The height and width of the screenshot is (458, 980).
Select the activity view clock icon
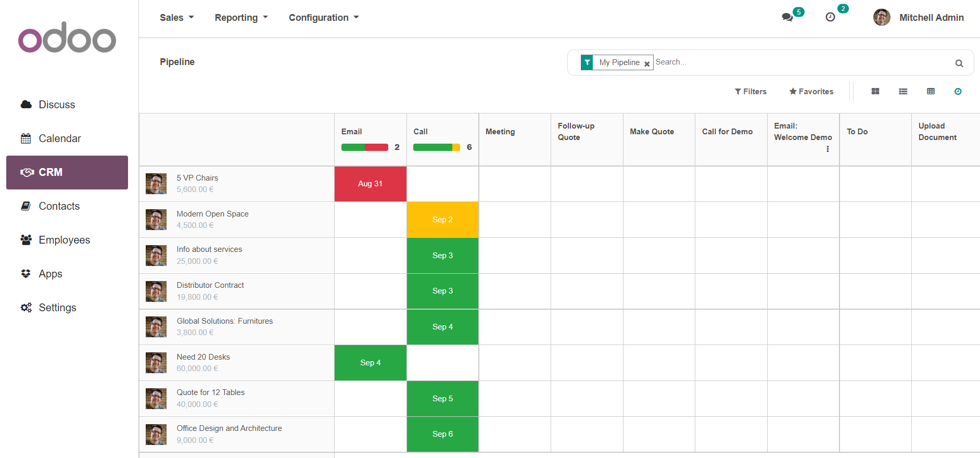point(958,92)
